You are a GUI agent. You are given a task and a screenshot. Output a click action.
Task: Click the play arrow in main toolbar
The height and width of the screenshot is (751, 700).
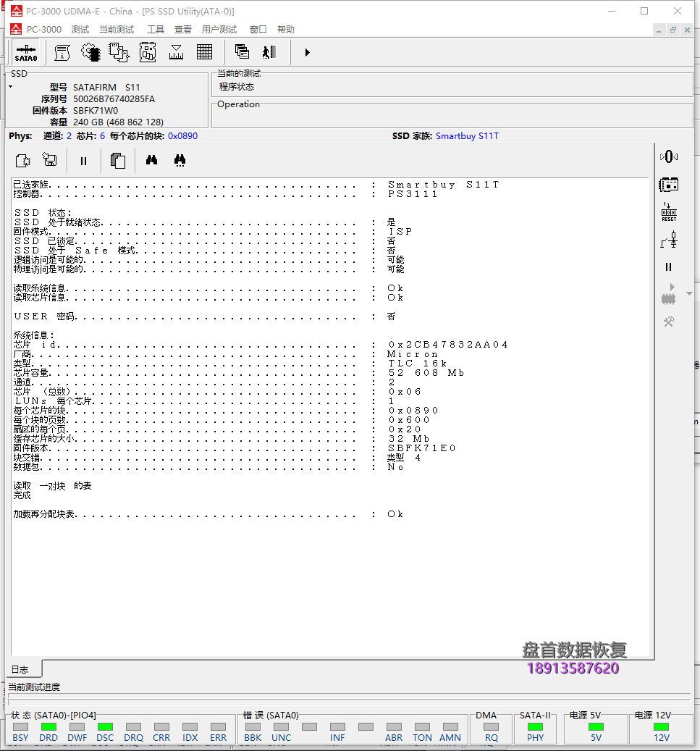(x=308, y=52)
